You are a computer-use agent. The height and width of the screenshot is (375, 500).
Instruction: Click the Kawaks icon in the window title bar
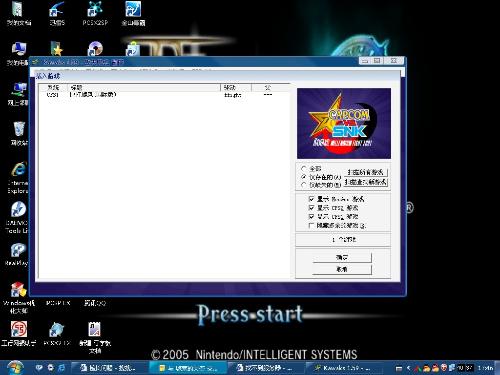point(36,62)
